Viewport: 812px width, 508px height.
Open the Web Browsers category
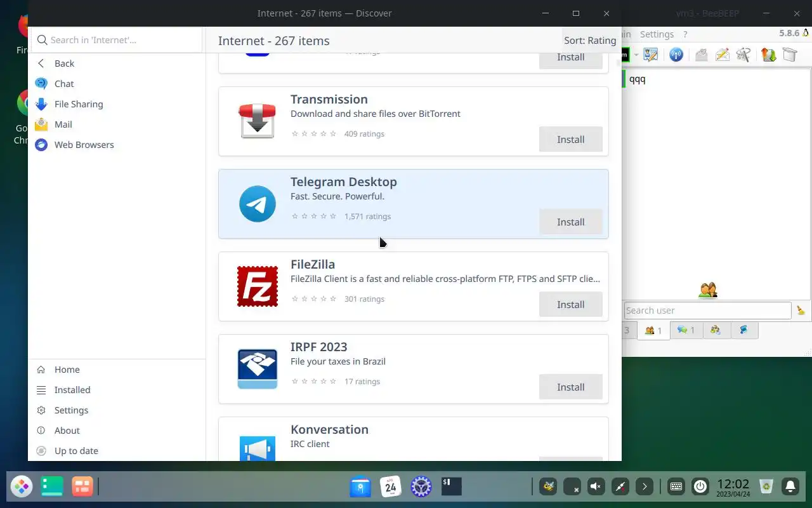117,145
